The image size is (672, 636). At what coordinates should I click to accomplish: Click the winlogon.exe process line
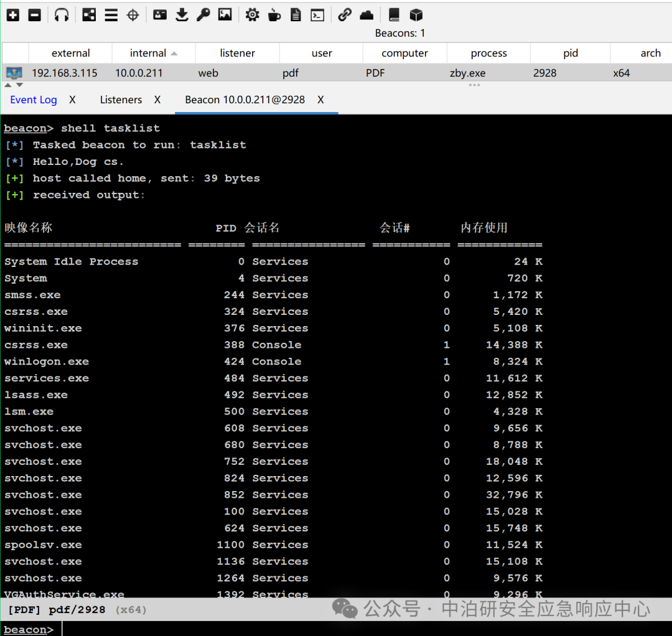273,362
